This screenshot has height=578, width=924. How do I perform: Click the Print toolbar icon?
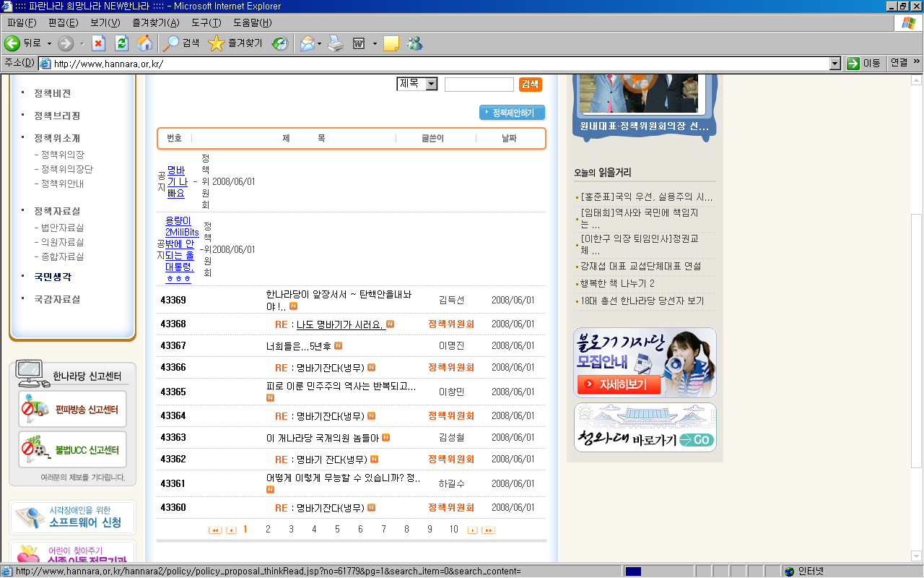click(336, 43)
